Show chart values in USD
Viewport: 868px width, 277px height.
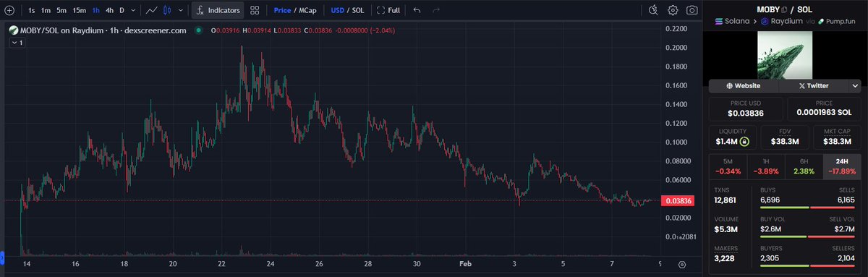[x=337, y=10]
